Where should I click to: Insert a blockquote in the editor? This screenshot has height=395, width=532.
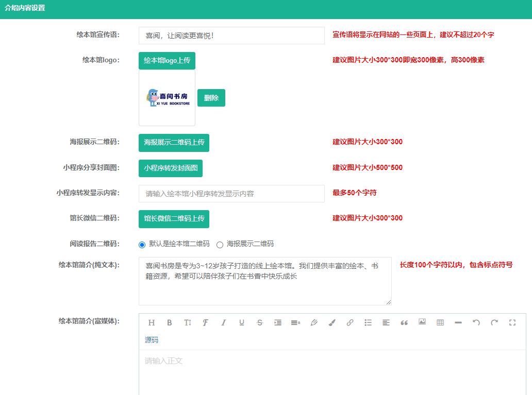click(404, 323)
